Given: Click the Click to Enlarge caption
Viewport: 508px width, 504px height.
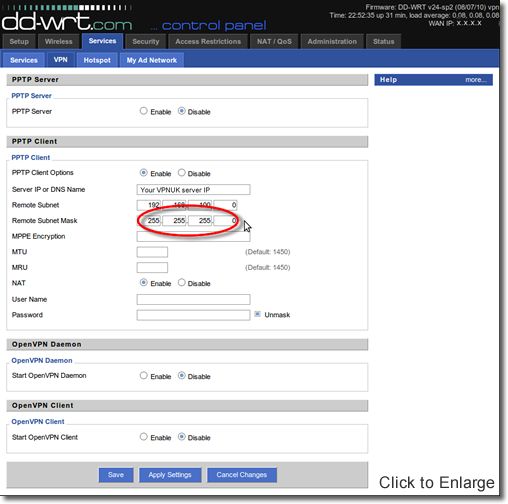Looking at the screenshot, I should pos(437,483).
